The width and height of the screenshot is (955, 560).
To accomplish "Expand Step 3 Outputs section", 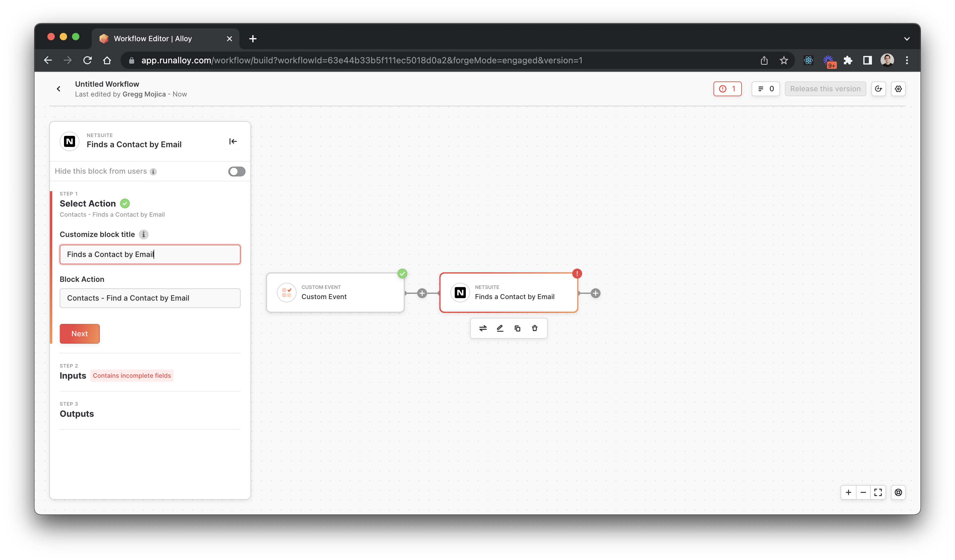I will click(77, 413).
